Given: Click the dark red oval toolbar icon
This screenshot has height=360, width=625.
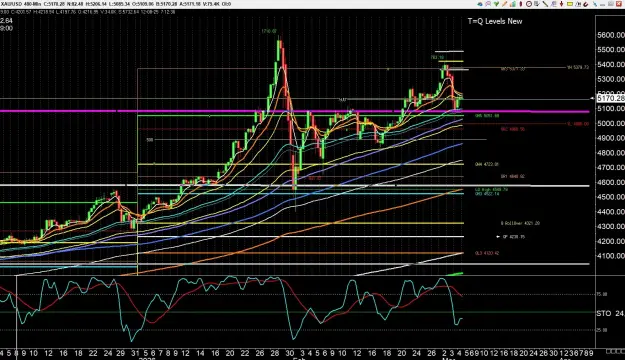Looking at the screenshot, I should (521, 4).
